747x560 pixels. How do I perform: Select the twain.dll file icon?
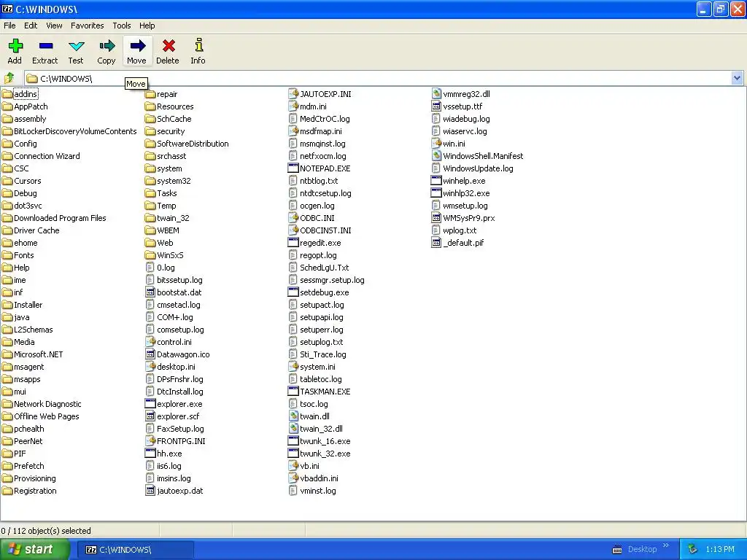coord(293,416)
